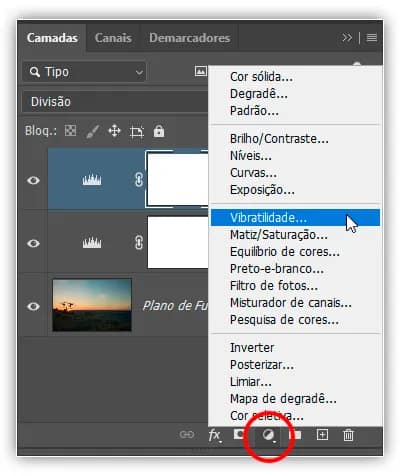Hide the Plano de Fundo layer
Screen dimensions: 400x476
click(33, 306)
